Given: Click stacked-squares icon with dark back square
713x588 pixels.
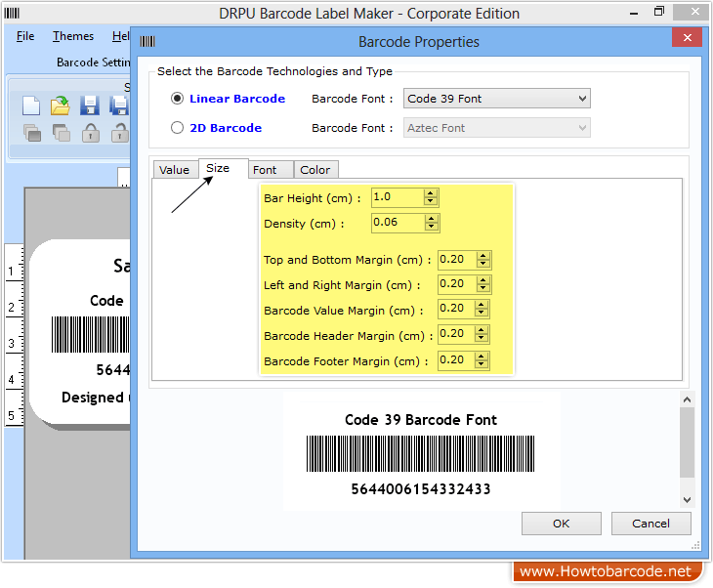Looking at the screenshot, I should pyautogui.click(x=61, y=133).
